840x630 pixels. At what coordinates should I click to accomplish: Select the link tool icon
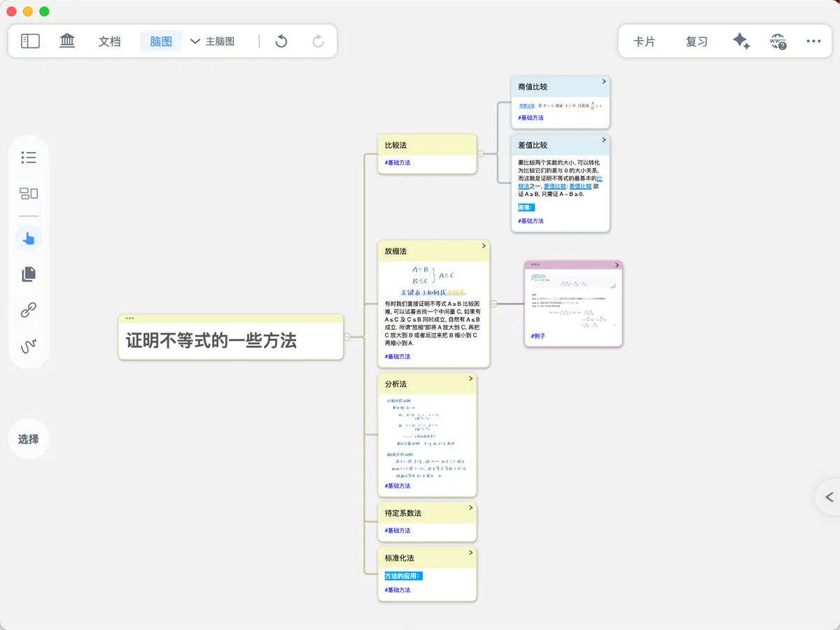(x=29, y=310)
